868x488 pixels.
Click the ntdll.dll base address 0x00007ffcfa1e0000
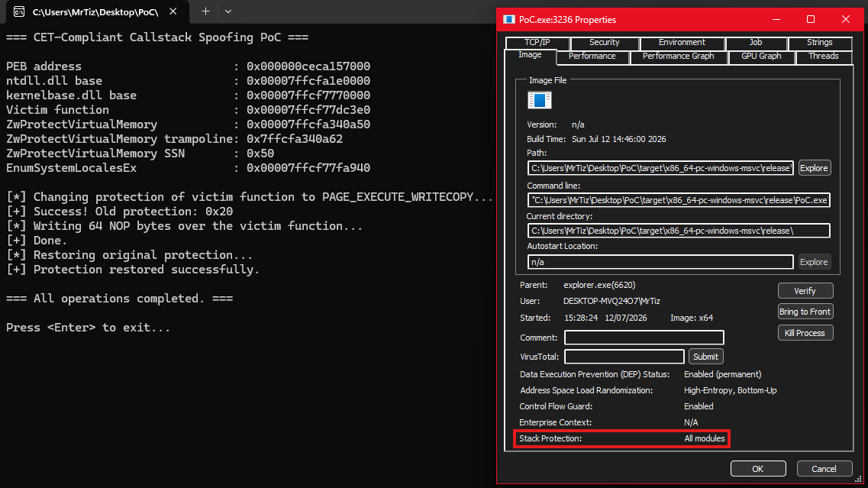click(x=308, y=81)
